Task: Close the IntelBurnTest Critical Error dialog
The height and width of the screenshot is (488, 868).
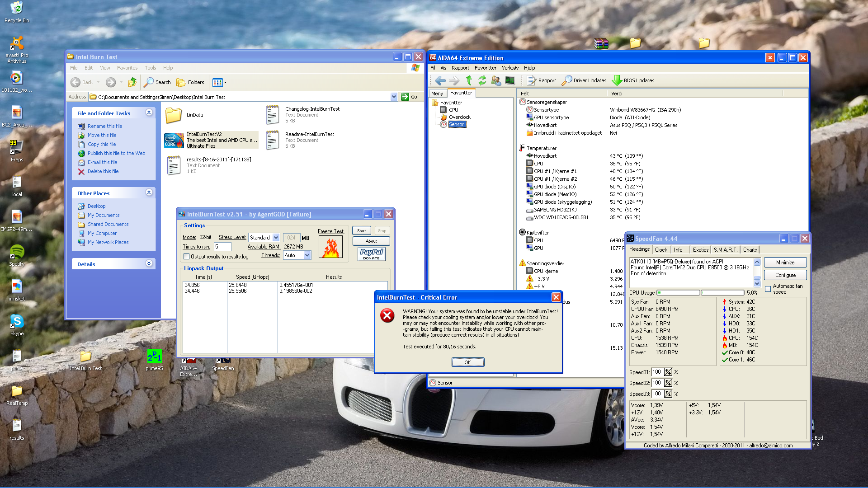Action: pyautogui.click(x=556, y=297)
